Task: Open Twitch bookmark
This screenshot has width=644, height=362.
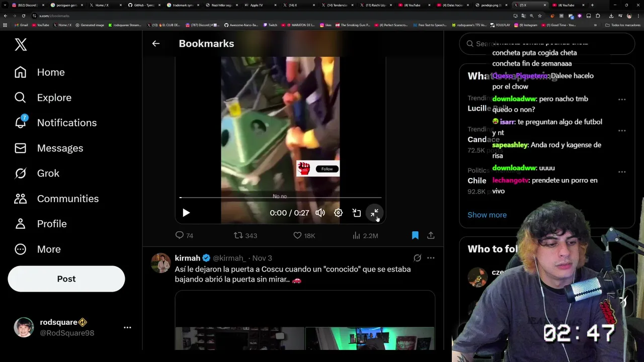Action: point(270,25)
